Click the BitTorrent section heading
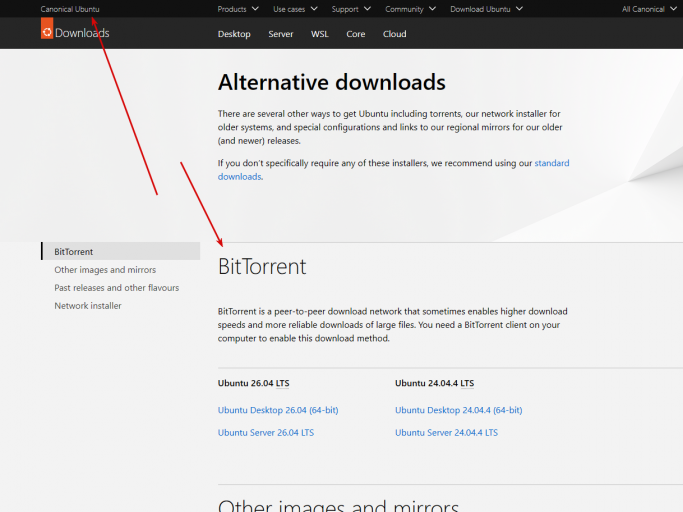Screen dimensions: 683x512 click(262, 266)
